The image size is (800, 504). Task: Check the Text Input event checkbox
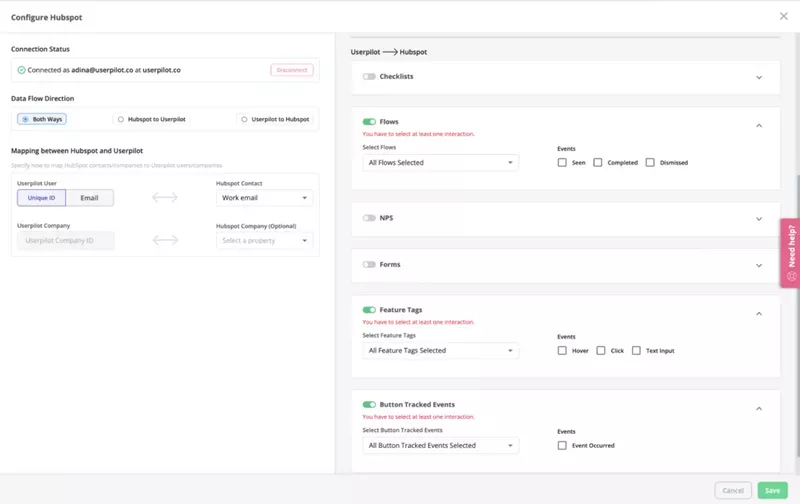636,350
